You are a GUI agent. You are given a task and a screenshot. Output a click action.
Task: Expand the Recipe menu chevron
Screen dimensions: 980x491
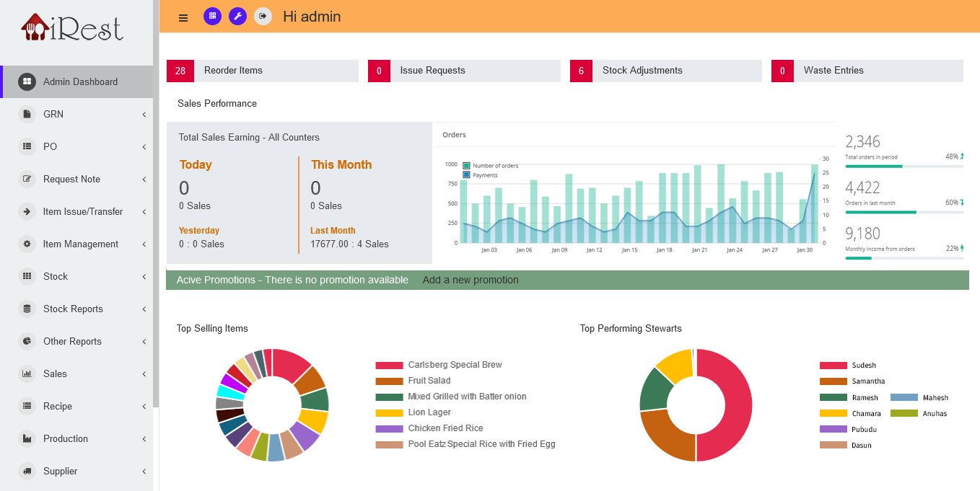[x=144, y=407]
